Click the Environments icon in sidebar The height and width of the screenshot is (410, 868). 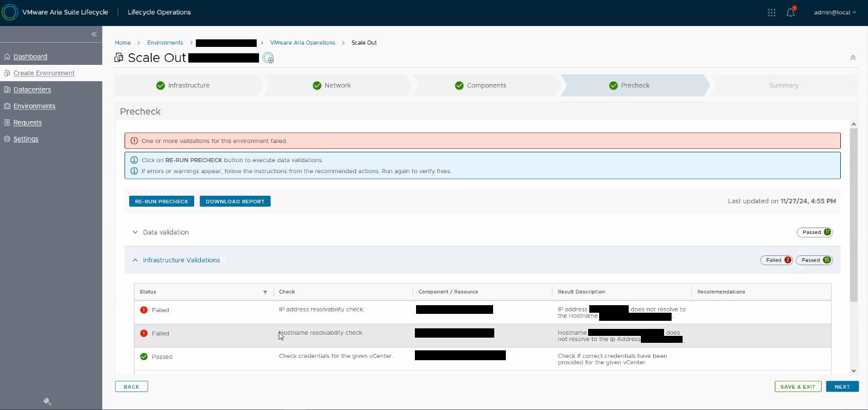click(x=7, y=106)
